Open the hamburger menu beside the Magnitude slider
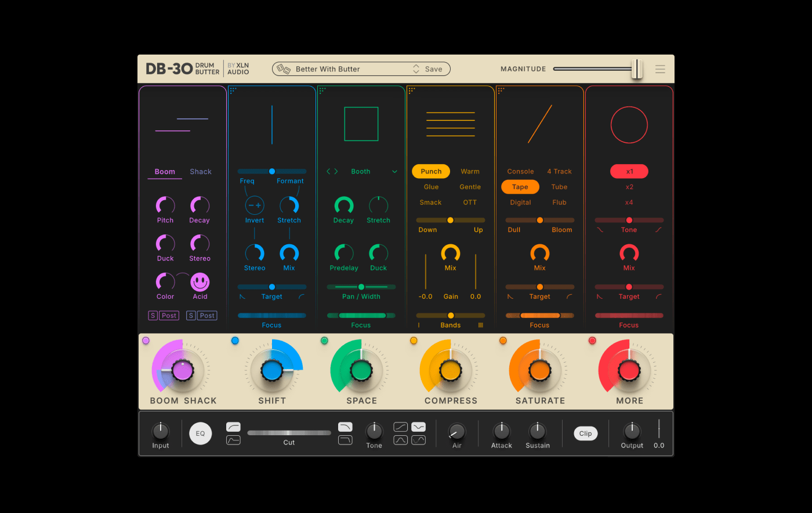 tap(660, 69)
